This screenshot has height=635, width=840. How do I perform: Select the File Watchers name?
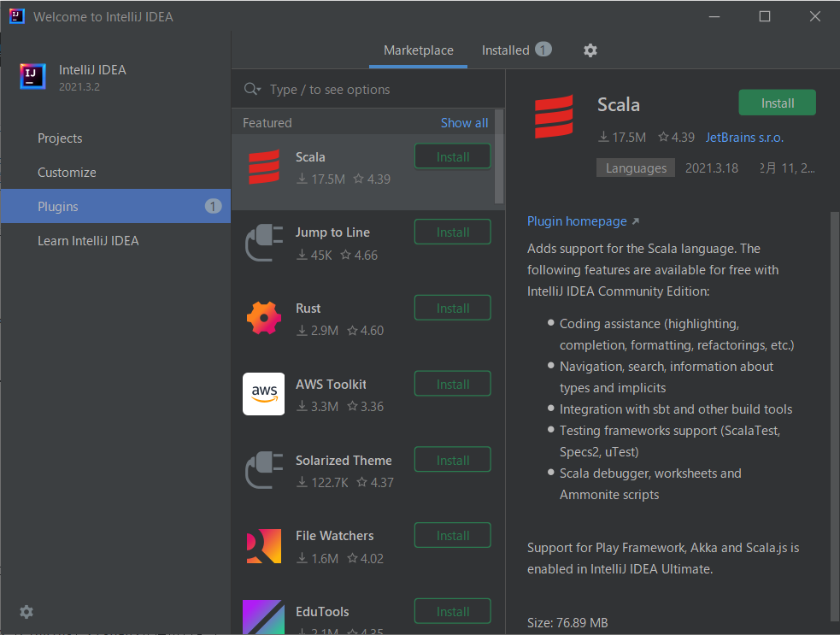pos(335,536)
